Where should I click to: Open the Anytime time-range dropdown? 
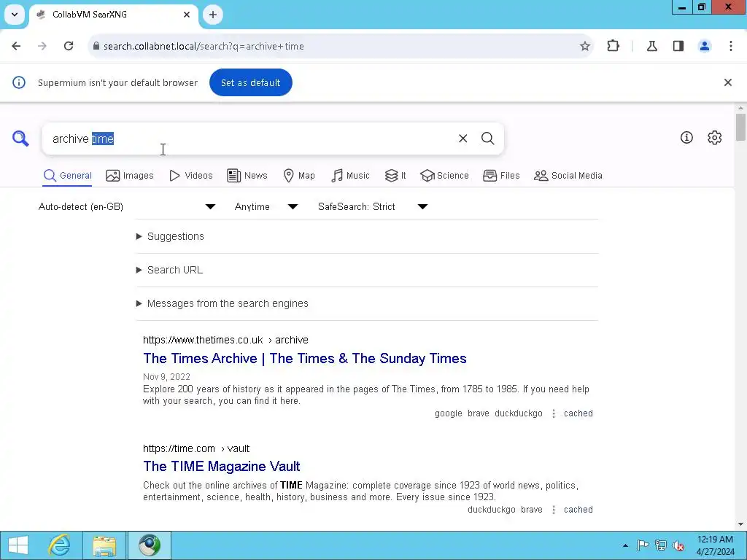coord(266,206)
